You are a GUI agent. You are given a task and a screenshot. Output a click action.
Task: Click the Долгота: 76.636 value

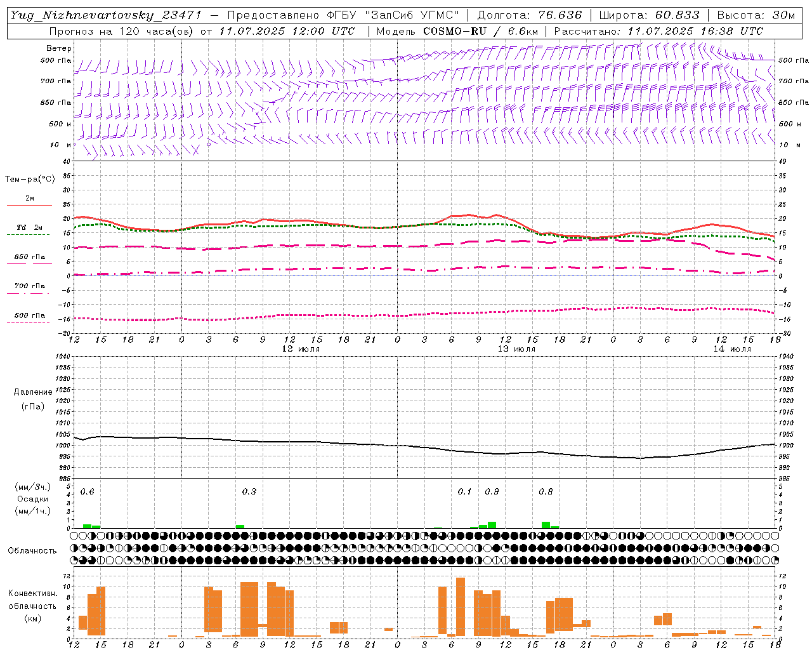pyautogui.click(x=530, y=15)
